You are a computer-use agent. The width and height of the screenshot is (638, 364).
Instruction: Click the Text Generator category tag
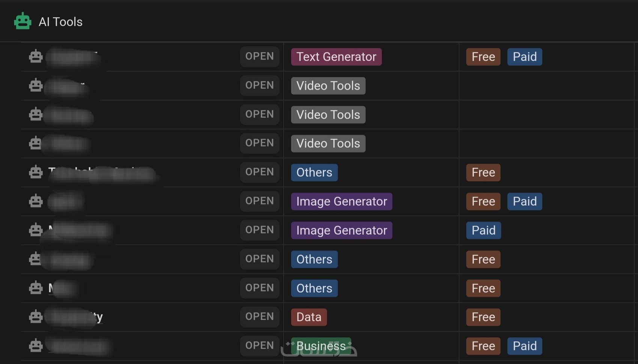click(336, 57)
